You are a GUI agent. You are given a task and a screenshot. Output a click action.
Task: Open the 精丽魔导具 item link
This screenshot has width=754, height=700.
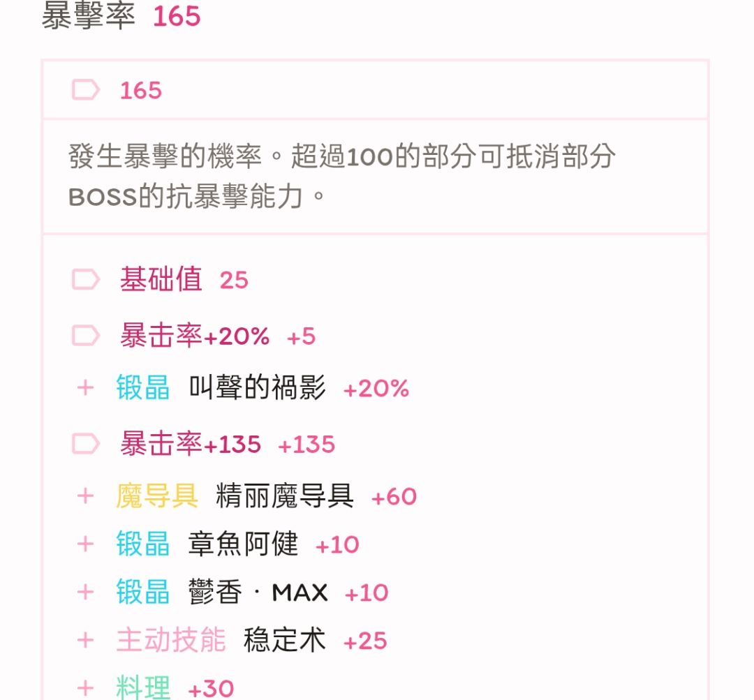pyautogui.click(x=284, y=496)
